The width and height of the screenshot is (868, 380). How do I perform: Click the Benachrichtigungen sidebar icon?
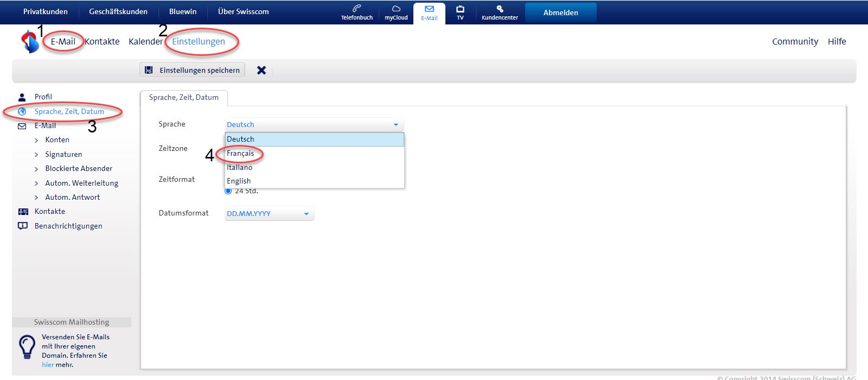[23, 226]
